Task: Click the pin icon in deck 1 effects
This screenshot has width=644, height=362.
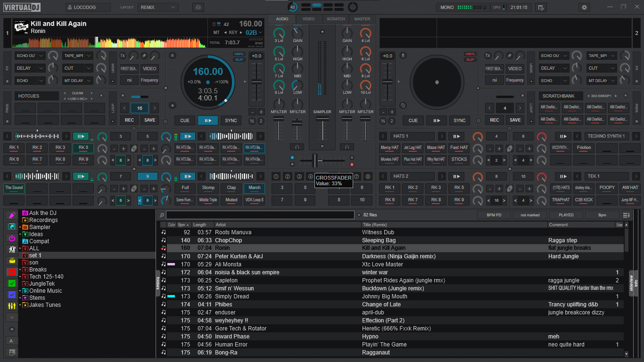Action: click(144, 55)
